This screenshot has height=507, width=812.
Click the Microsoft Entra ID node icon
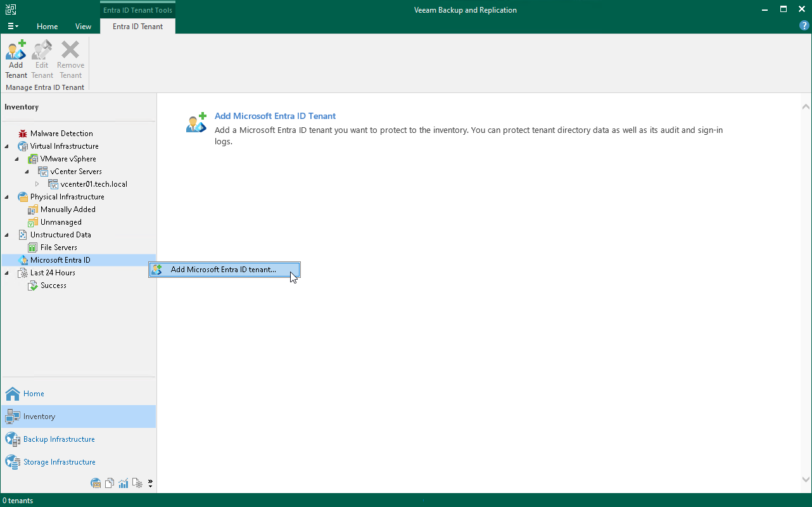pyautogui.click(x=23, y=260)
